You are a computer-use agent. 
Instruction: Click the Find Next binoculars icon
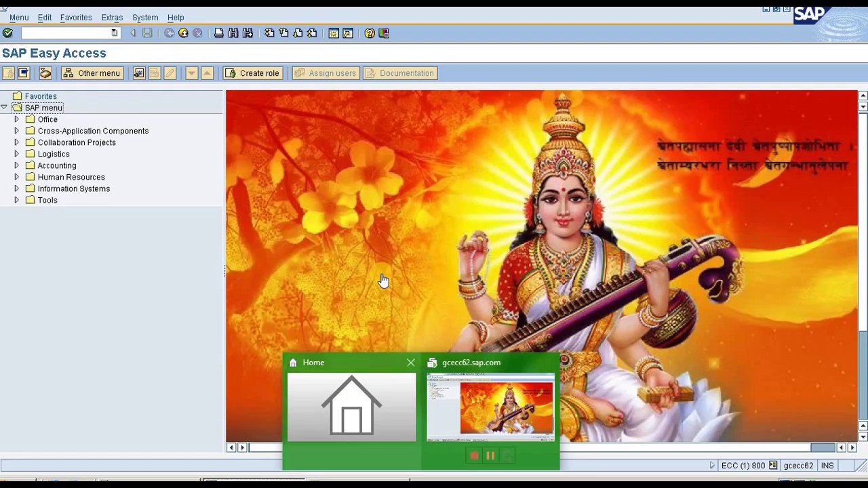tap(248, 33)
